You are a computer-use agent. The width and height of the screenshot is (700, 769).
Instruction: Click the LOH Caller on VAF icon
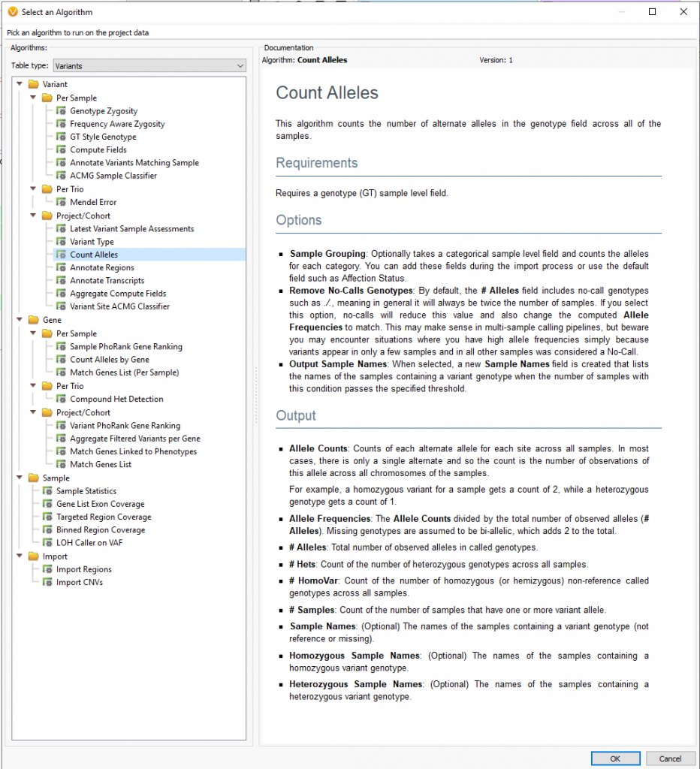pyautogui.click(x=47, y=542)
